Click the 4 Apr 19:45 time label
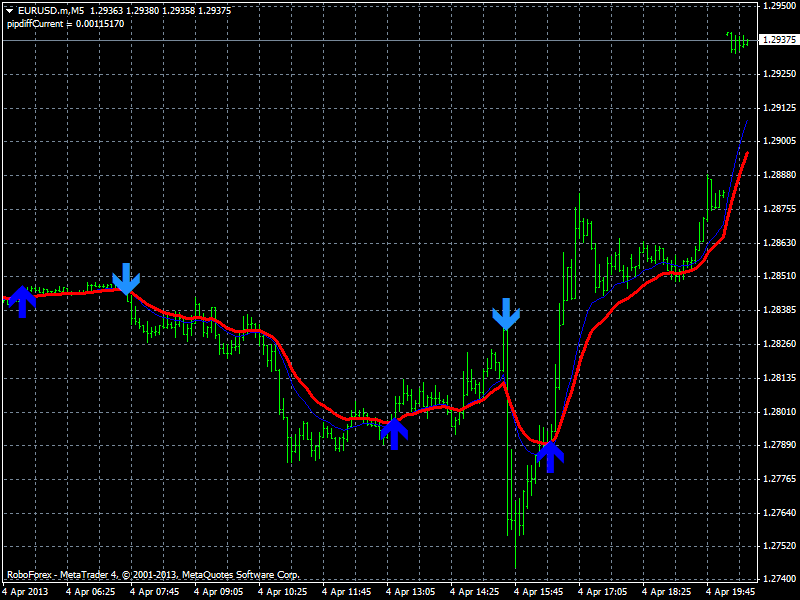Image resolution: width=800 pixels, height=600 pixels. [x=731, y=592]
